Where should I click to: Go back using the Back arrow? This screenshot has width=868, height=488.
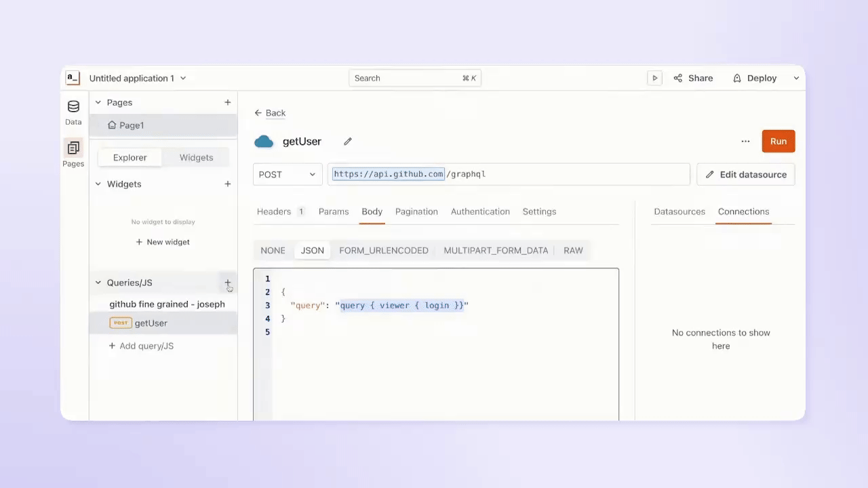258,113
